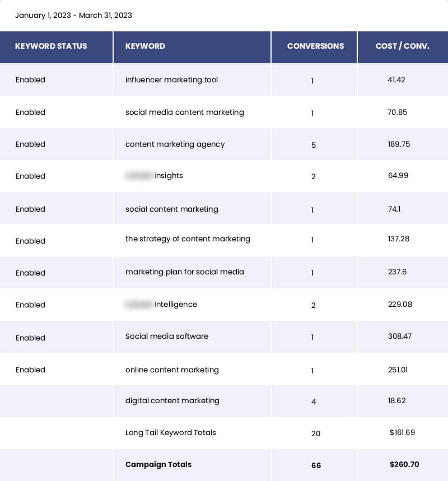Select the social content marketing keyword
Screen dimensions: 448x481
(171, 209)
